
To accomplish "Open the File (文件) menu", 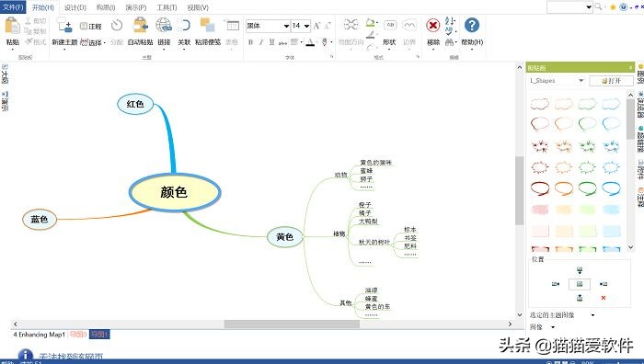I will (x=13, y=7).
